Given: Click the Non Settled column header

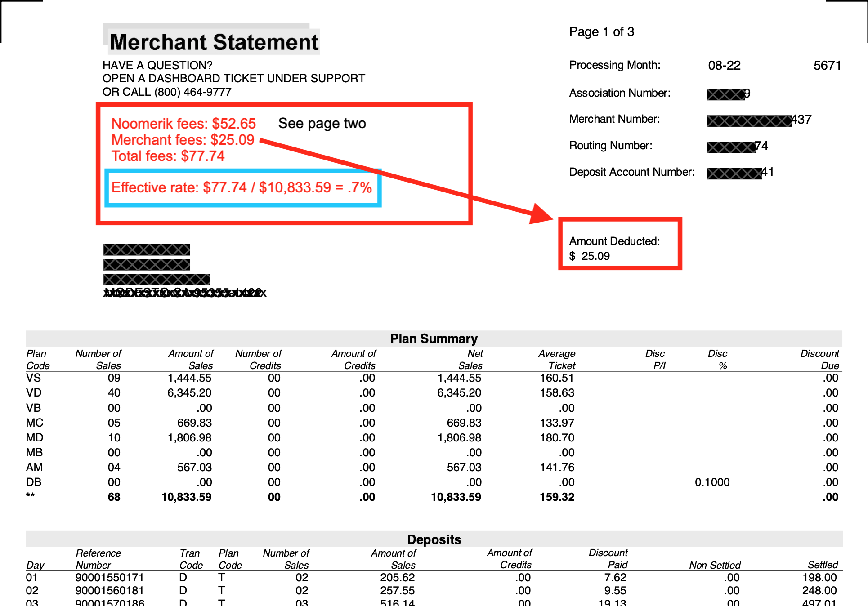Looking at the screenshot, I should pyautogui.click(x=715, y=566).
